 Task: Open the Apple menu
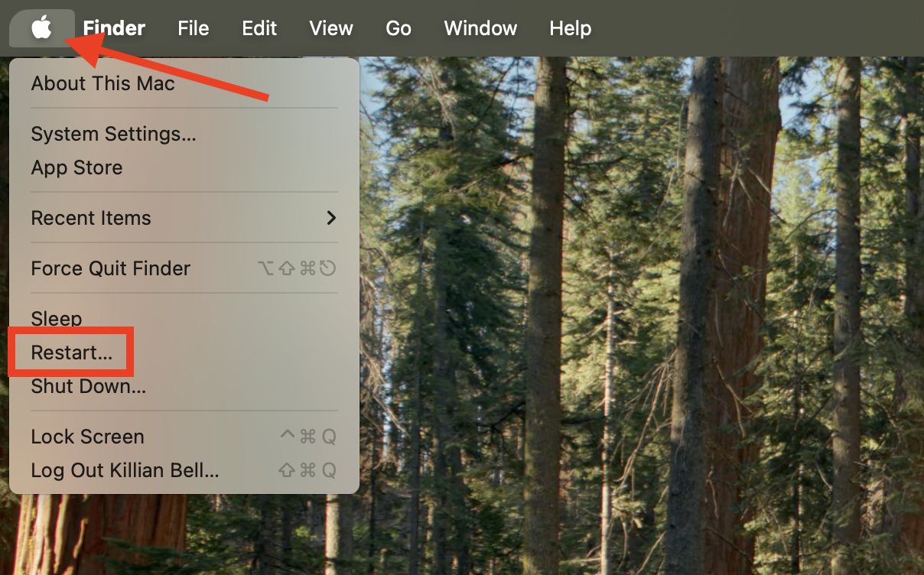tap(42, 28)
